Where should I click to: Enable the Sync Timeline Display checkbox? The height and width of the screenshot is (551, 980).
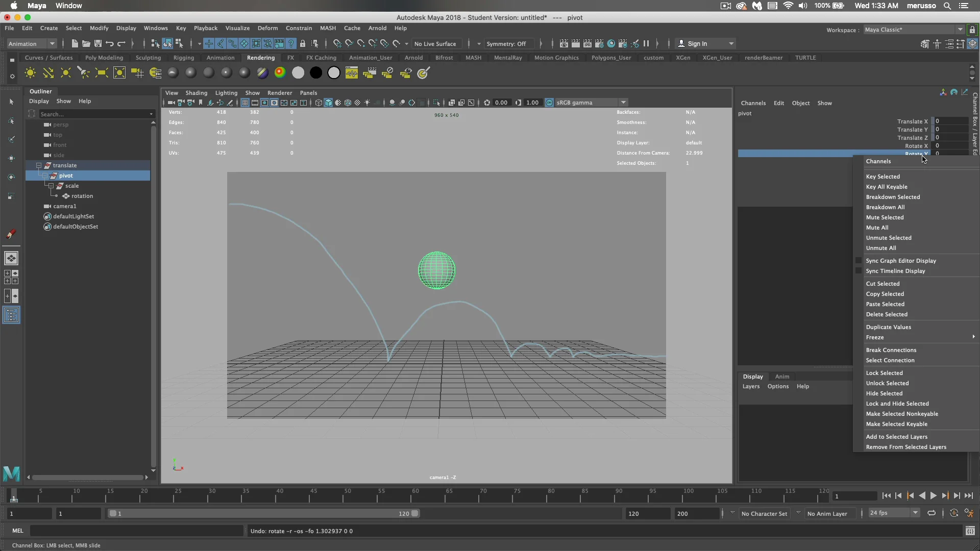point(858,271)
